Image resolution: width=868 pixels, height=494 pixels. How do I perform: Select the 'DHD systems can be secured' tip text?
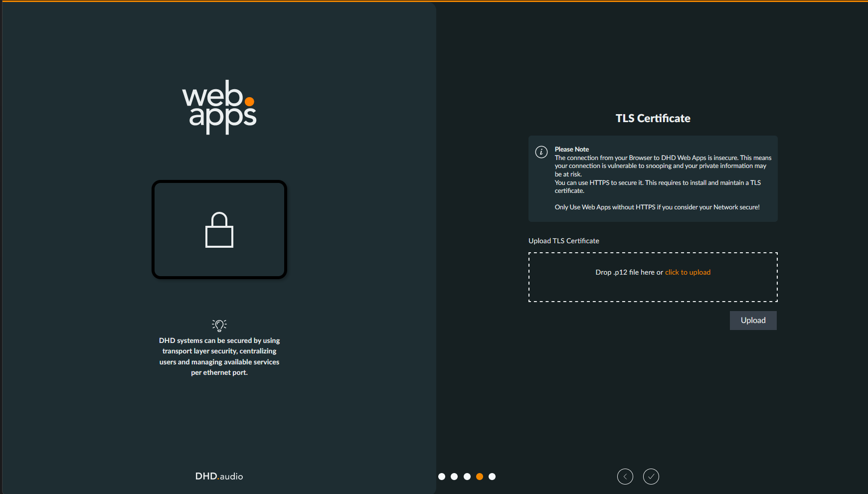(219, 356)
